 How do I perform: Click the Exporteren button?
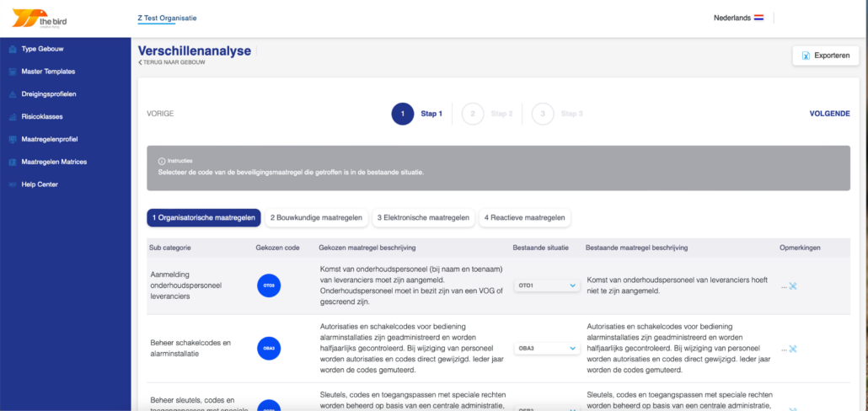point(825,56)
